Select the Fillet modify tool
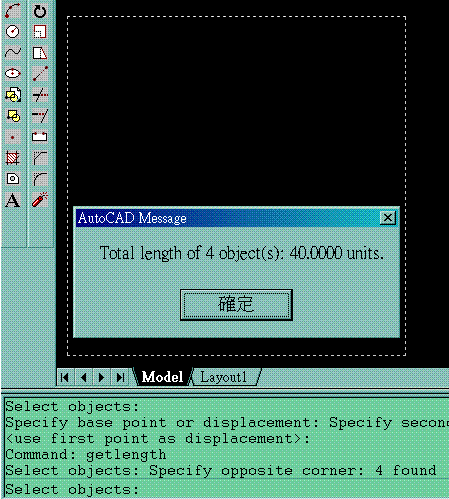The width and height of the screenshot is (449, 499). point(40,179)
